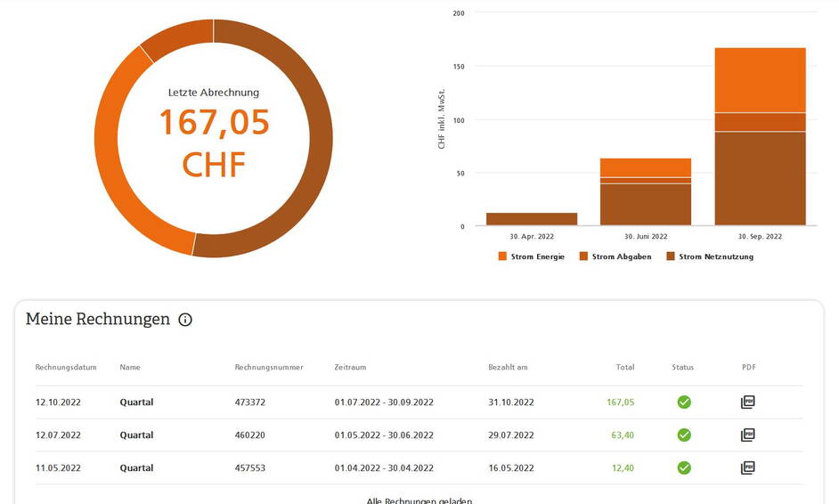Image resolution: width=839 pixels, height=504 pixels.
Task: Open total amount 167,05 in table
Action: 620,402
